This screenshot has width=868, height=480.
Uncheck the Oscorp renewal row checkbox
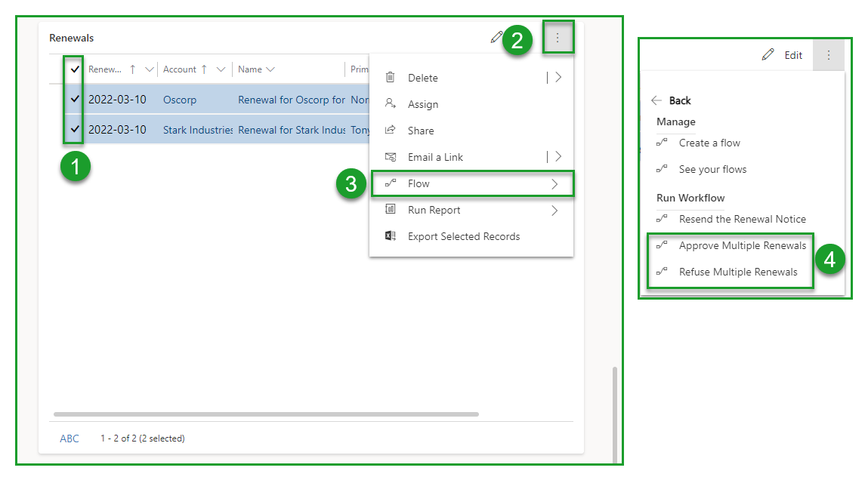[75, 99]
